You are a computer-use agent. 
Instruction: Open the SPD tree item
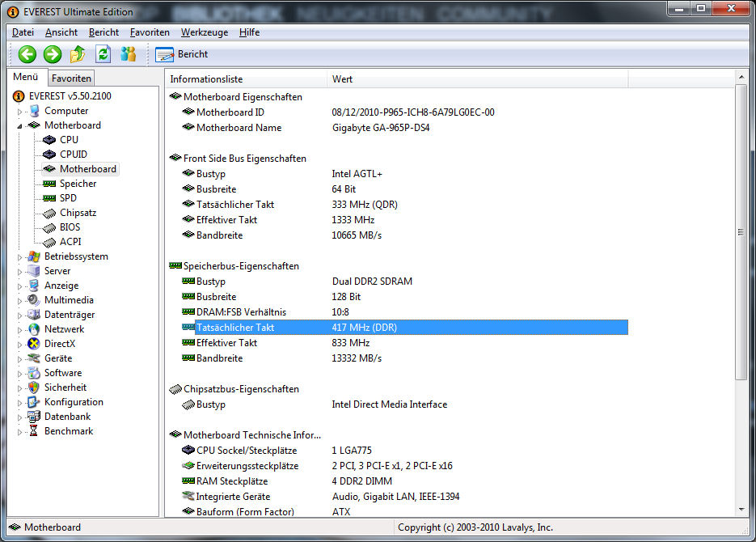point(68,198)
